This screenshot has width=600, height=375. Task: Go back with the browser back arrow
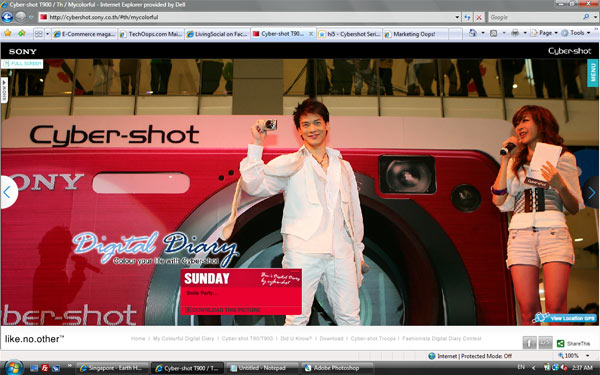pos(7,17)
